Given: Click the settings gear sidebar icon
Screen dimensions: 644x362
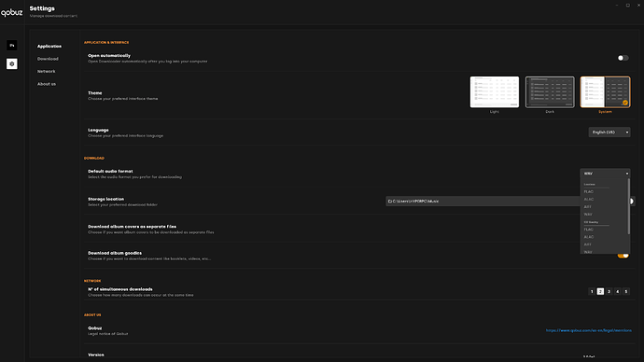Looking at the screenshot, I should [12, 63].
